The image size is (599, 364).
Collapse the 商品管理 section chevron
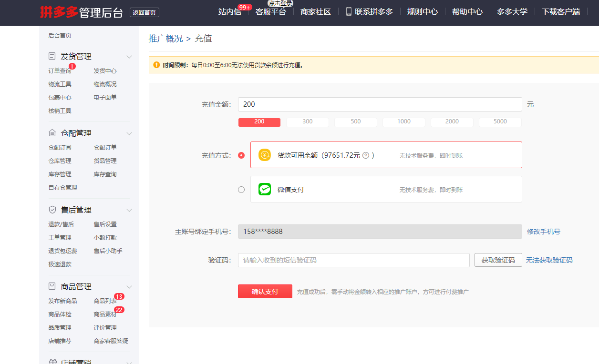(x=129, y=287)
